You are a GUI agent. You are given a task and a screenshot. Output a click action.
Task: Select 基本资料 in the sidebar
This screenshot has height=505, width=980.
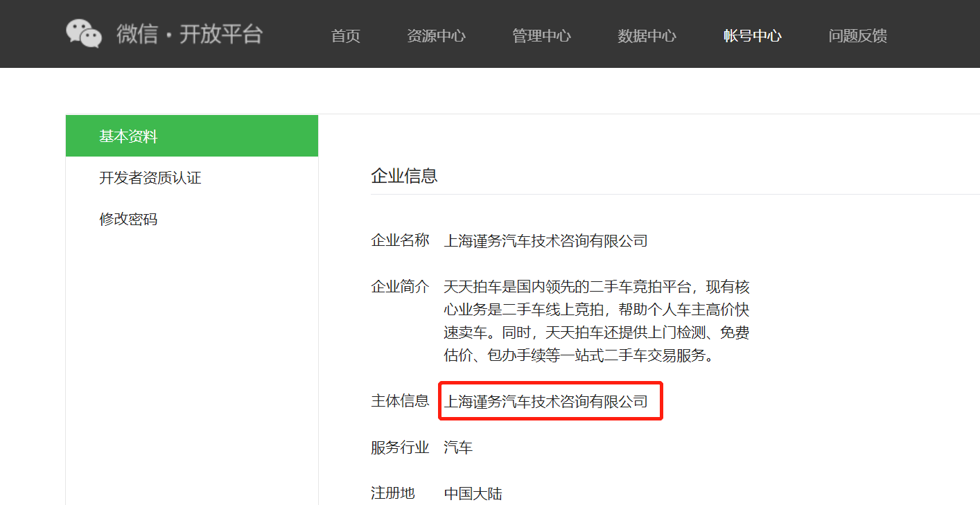[x=192, y=136]
